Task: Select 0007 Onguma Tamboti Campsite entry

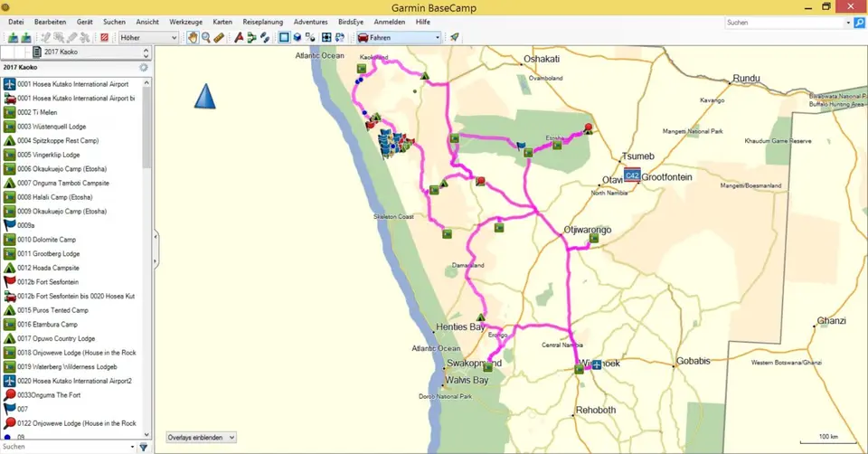Action: [72, 184]
